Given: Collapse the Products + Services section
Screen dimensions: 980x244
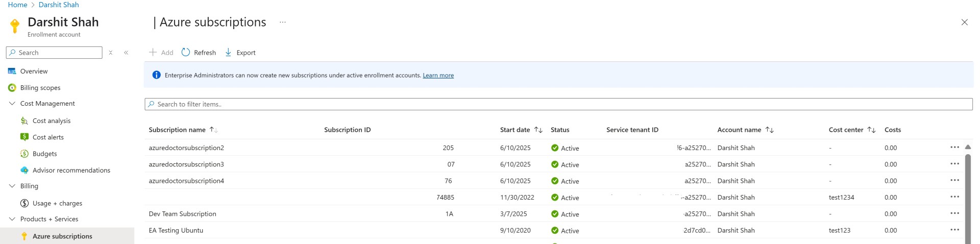Looking at the screenshot, I should 12,219.
